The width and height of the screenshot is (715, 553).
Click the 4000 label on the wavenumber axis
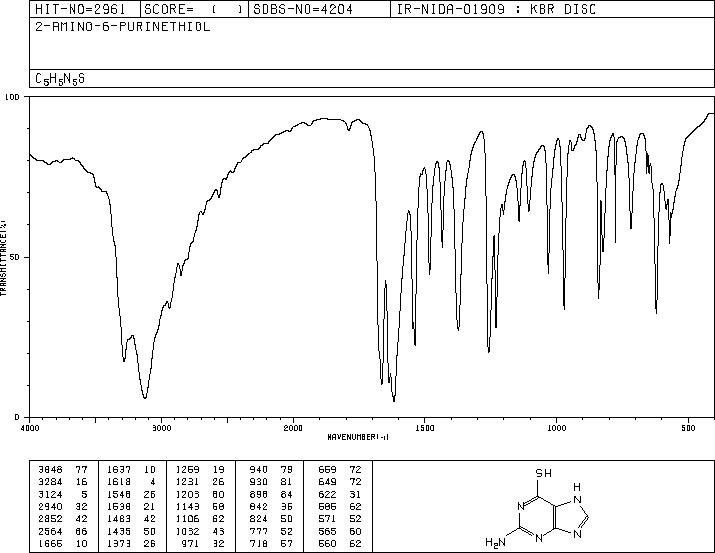(30, 428)
